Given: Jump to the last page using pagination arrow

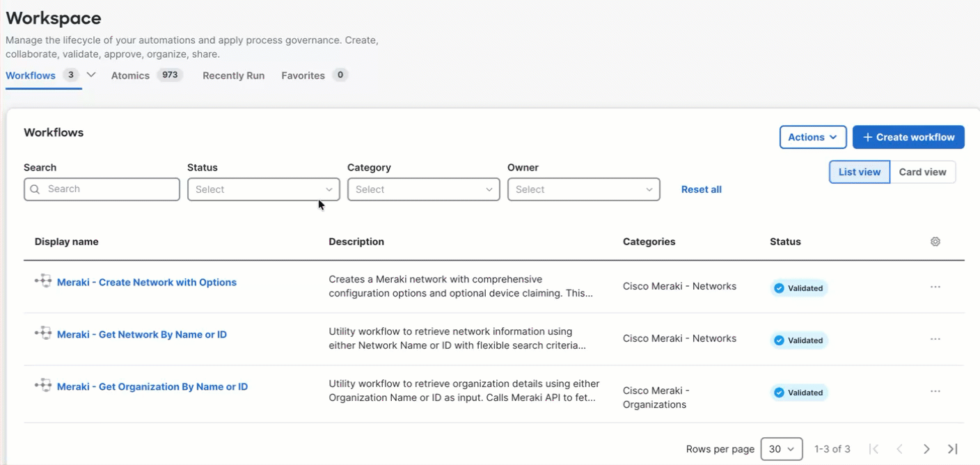Looking at the screenshot, I should 952,449.
